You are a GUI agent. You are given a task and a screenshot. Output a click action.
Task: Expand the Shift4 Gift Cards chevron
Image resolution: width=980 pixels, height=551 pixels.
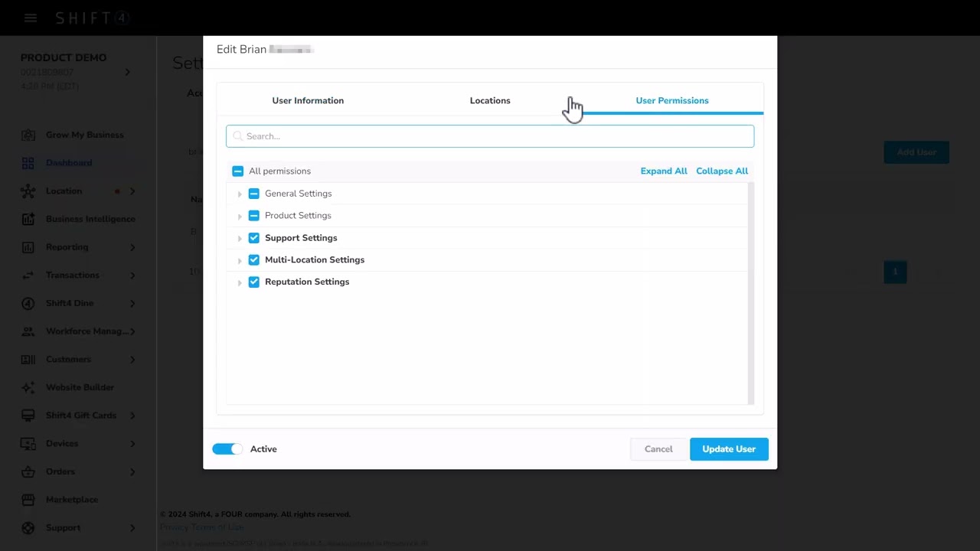point(132,416)
